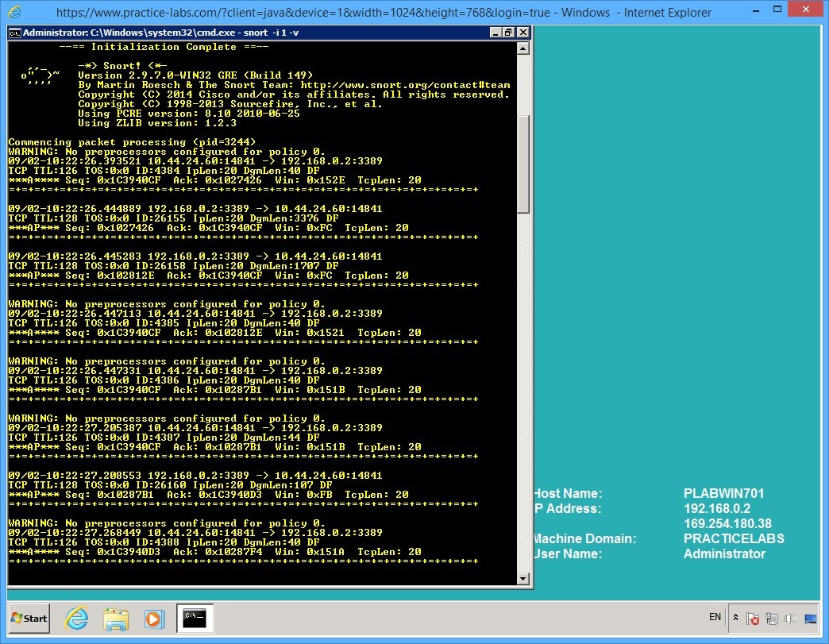Open Internet Explorer from the taskbar
Viewport: 829px width, 644px height.
pyautogui.click(x=76, y=618)
